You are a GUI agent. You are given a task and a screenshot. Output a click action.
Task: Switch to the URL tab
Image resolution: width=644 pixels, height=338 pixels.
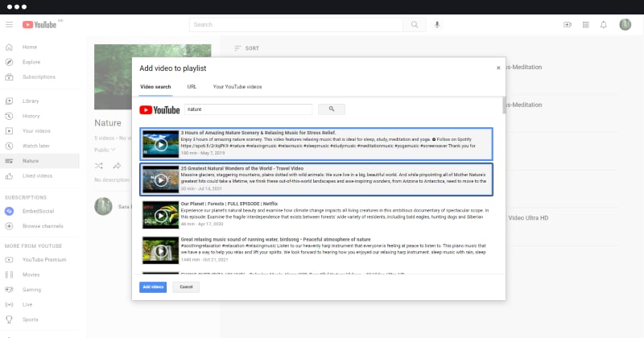192,87
